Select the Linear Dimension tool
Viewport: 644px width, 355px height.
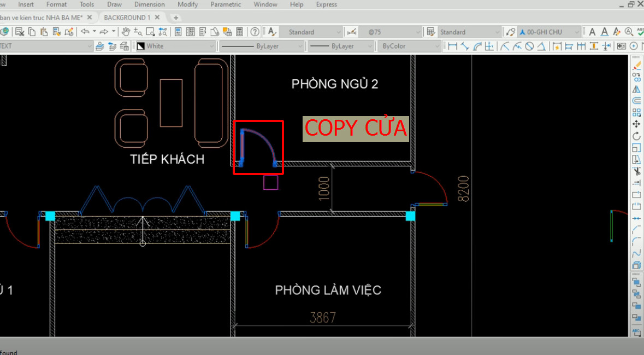452,46
